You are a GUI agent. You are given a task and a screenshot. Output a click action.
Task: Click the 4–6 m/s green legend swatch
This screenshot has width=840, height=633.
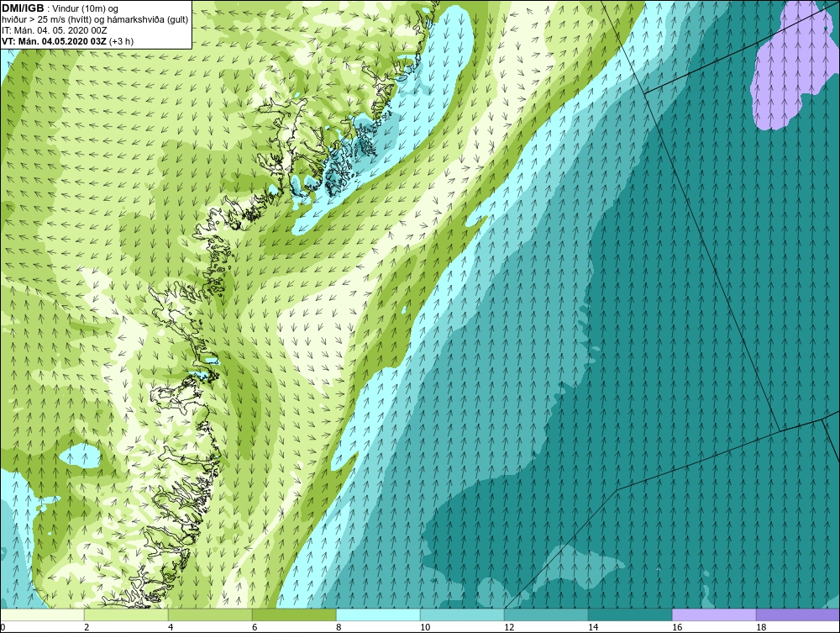(x=210, y=615)
